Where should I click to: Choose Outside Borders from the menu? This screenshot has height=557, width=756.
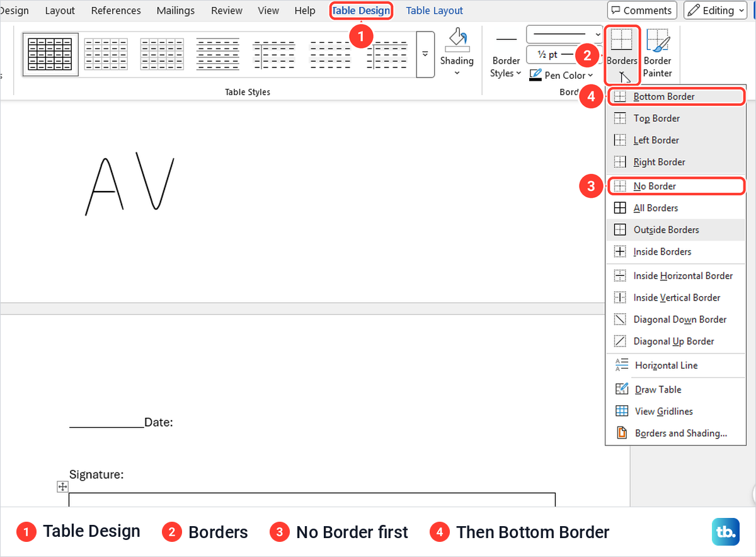coord(675,230)
